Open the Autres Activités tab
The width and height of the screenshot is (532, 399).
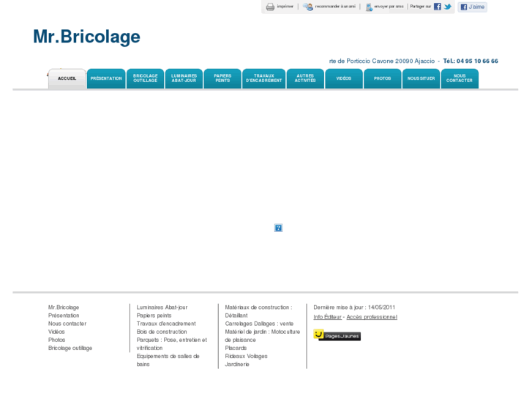(x=305, y=79)
